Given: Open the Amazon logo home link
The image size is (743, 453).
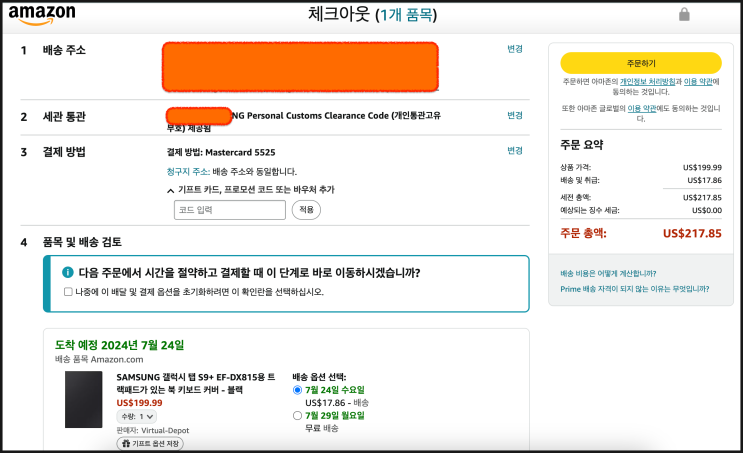Looking at the screenshot, I should tap(42, 15).
